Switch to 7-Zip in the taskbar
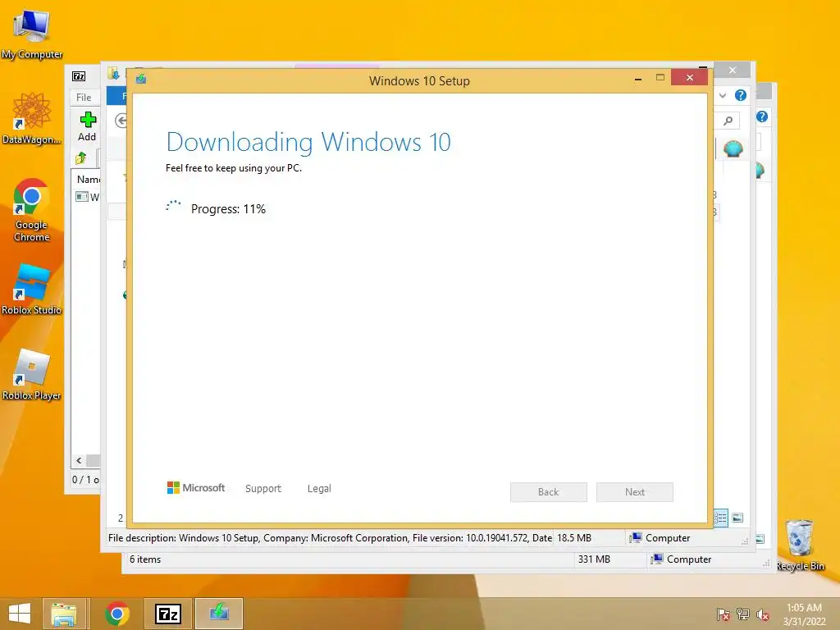Viewport: 840px width, 630px height. pyautogui.click(x=167, y=614)
